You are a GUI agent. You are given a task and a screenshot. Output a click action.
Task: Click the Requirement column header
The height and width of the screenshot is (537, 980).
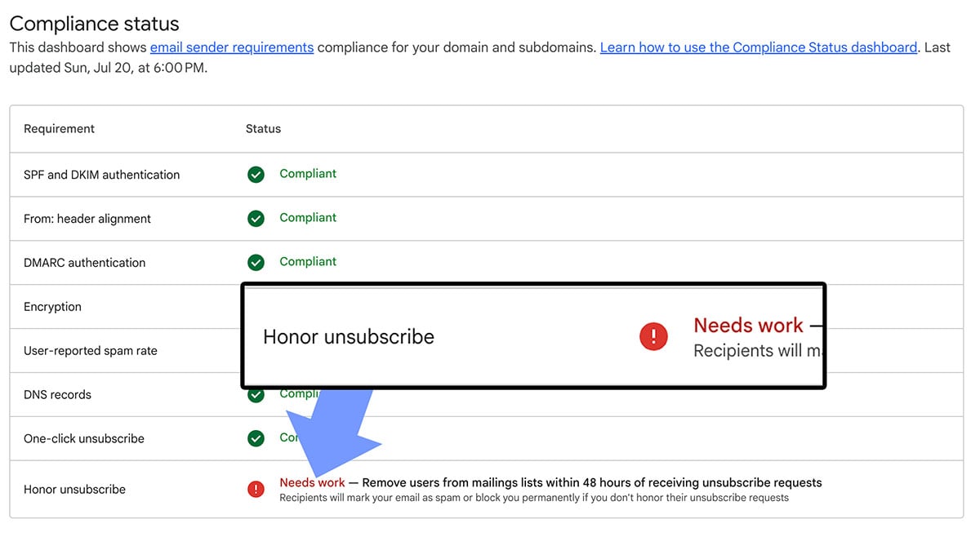(59, 129)
